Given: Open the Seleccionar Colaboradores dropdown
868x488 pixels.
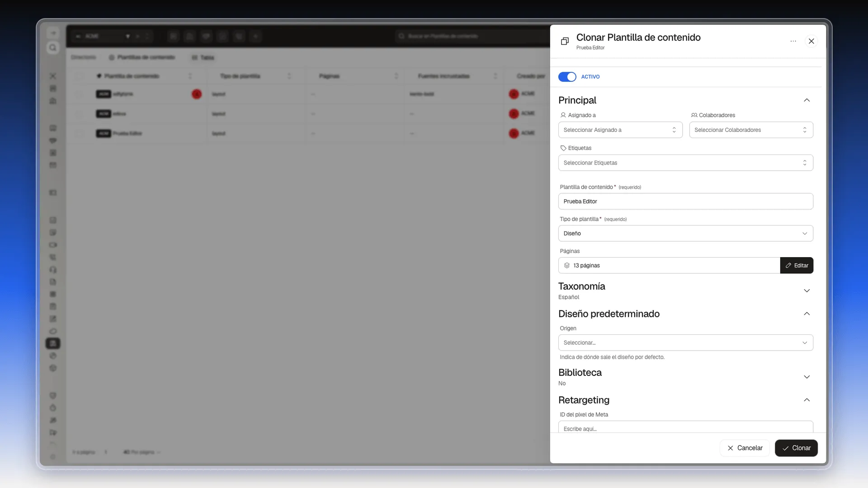Looking at the screenshot, I should pyautogui.click(x=751, y=130).
